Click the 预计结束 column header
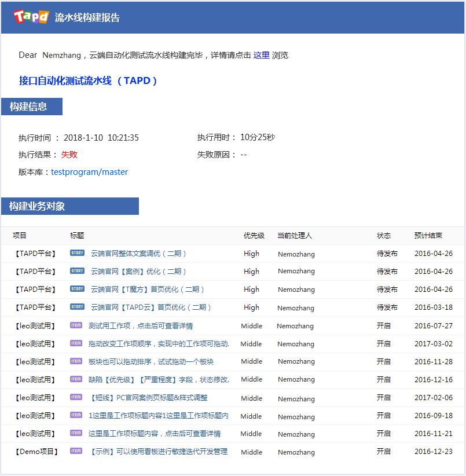466x476 pixels. tap(428, 236)
